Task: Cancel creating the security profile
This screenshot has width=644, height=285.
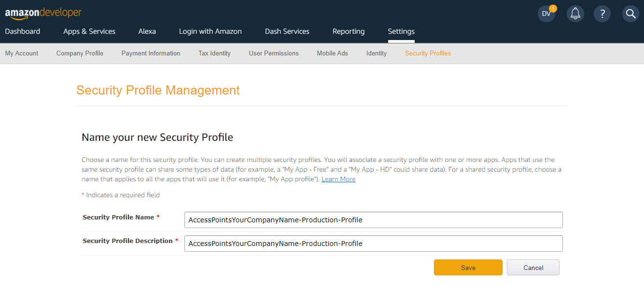Action: (x=533, y=267)
